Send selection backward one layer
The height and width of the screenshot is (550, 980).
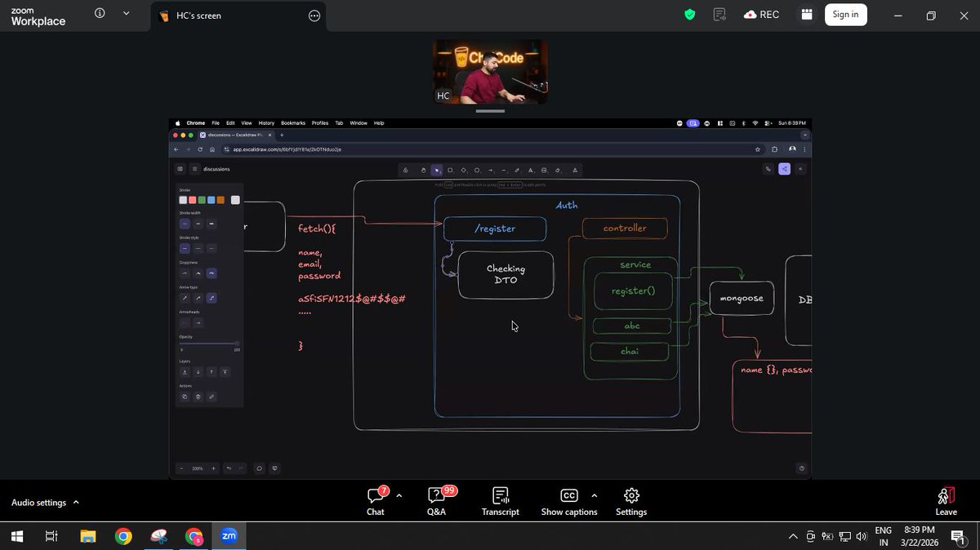198,372
